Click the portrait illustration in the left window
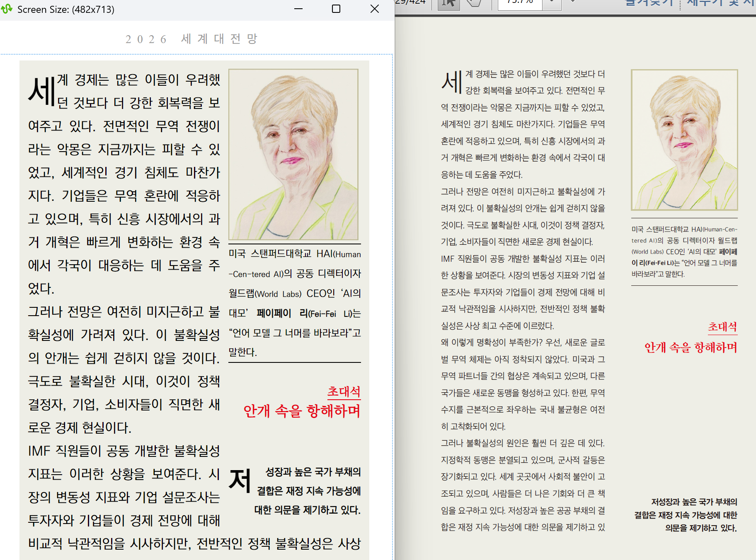Viewport: 756px width, 560px height. coord(293,154)
